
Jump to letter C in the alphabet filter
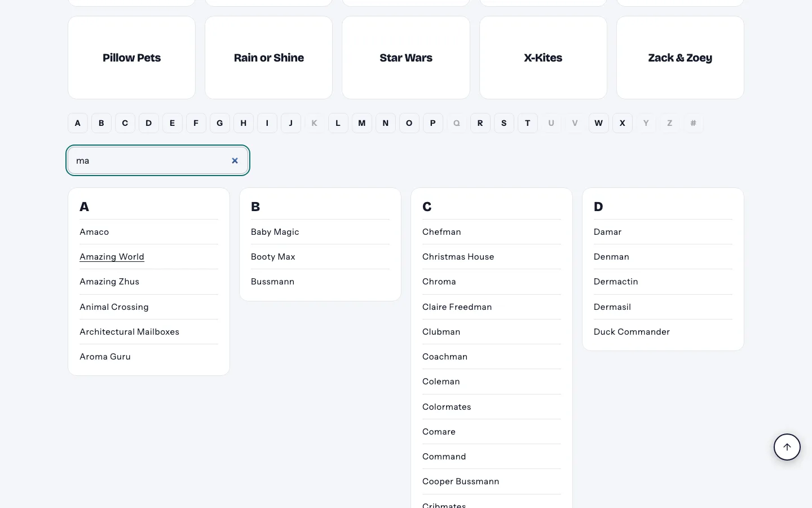point(125,123)
